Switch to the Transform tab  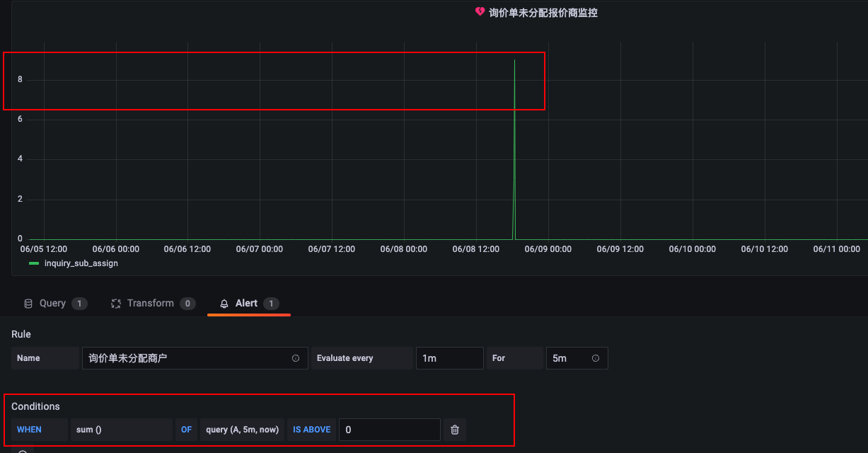[x=153, y=303]
